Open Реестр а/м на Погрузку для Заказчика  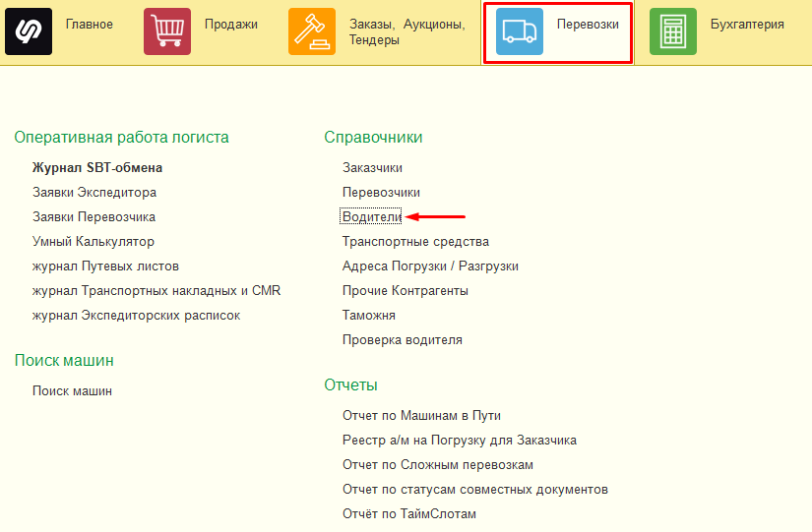point(460,441)
